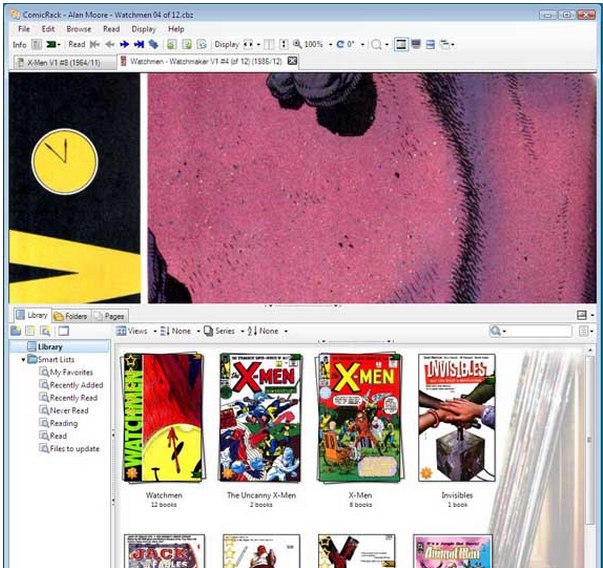Click the green open-comic icon next to Info
Viewport: 603px width, 568px height.
point(52,45)
